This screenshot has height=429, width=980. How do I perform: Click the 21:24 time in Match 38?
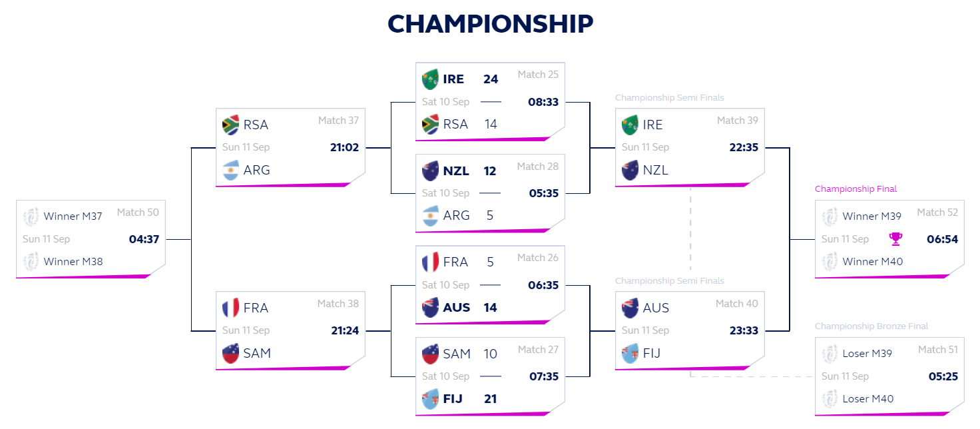345,331
